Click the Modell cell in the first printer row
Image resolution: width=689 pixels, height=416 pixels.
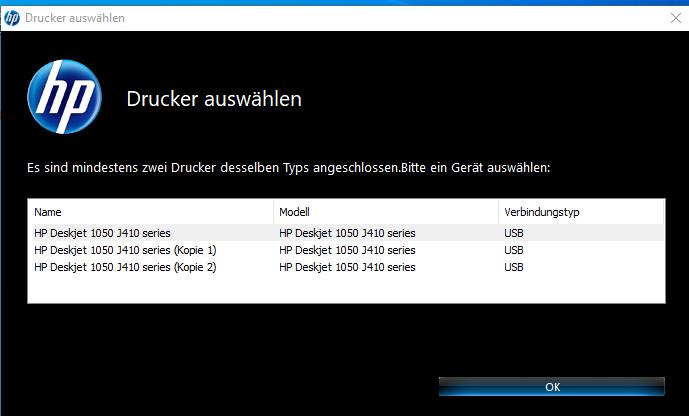coord(347,233)
